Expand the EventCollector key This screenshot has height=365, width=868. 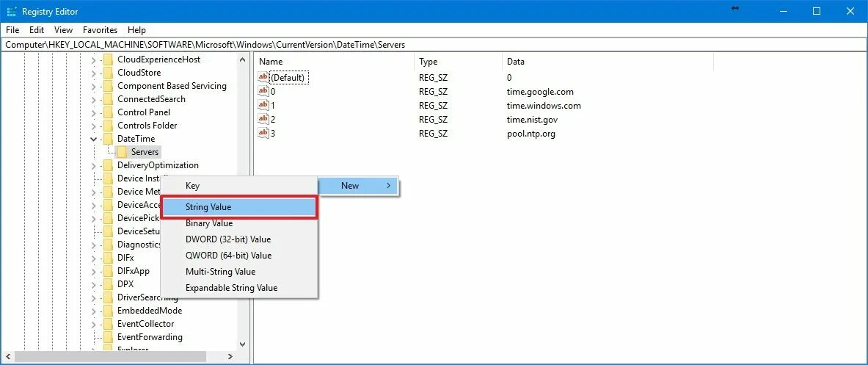94,323
